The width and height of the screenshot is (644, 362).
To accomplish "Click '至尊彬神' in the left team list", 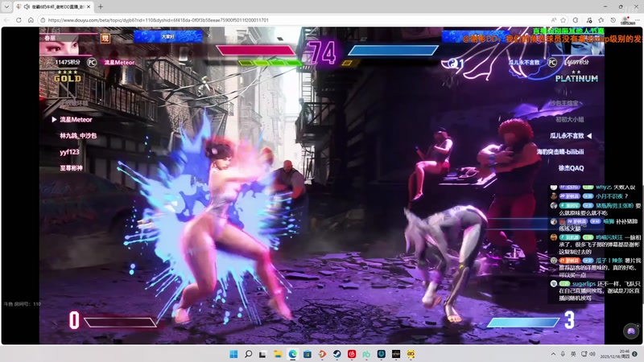I will point(71,168).
